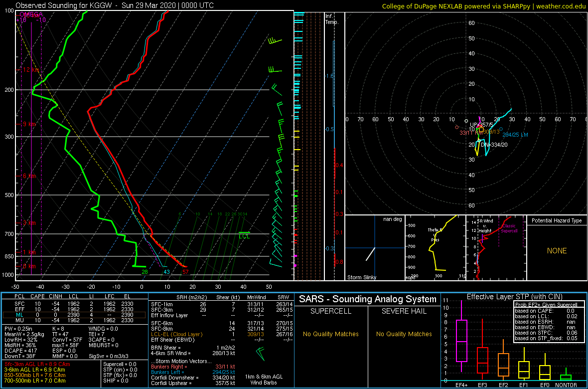Image resolution: width=588 pixels, height=389 pixels.
Task: Open the weather.cod.edu NEXLAB credit text
Action: (x=484, y=5)
